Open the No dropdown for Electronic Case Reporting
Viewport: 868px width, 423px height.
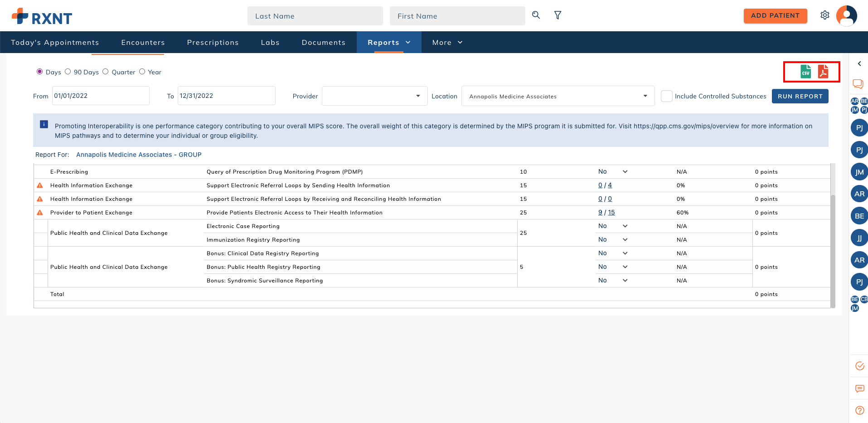point(613,226)
